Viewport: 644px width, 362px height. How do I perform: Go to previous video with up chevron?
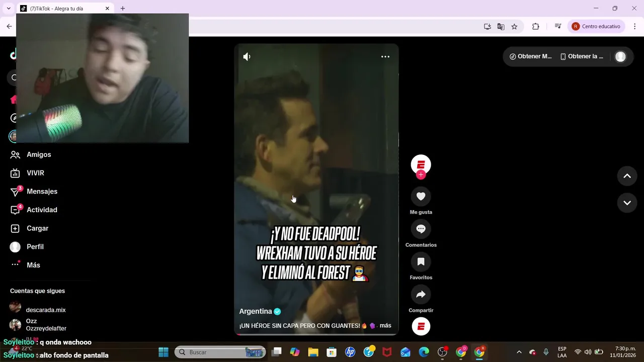[x=627, y=176]
